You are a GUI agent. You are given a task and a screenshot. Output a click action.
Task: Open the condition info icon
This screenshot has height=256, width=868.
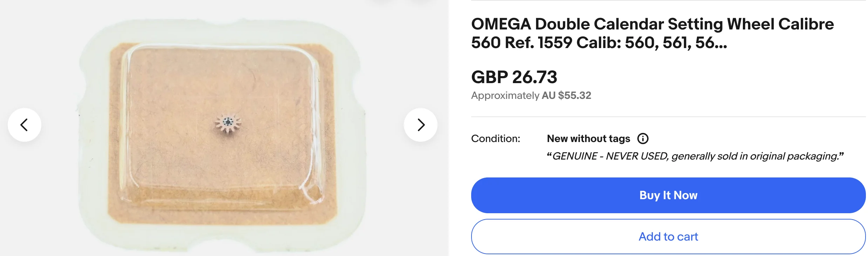tap(643, 139)
